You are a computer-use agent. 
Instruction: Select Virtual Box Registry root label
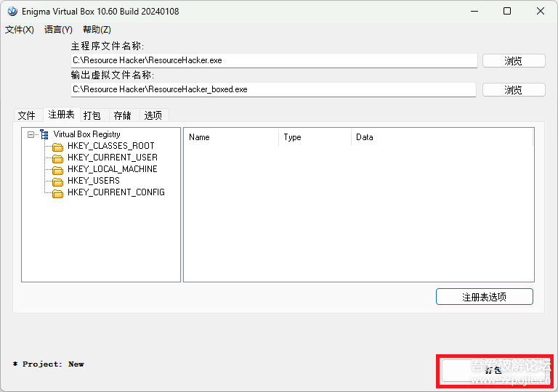87,134
